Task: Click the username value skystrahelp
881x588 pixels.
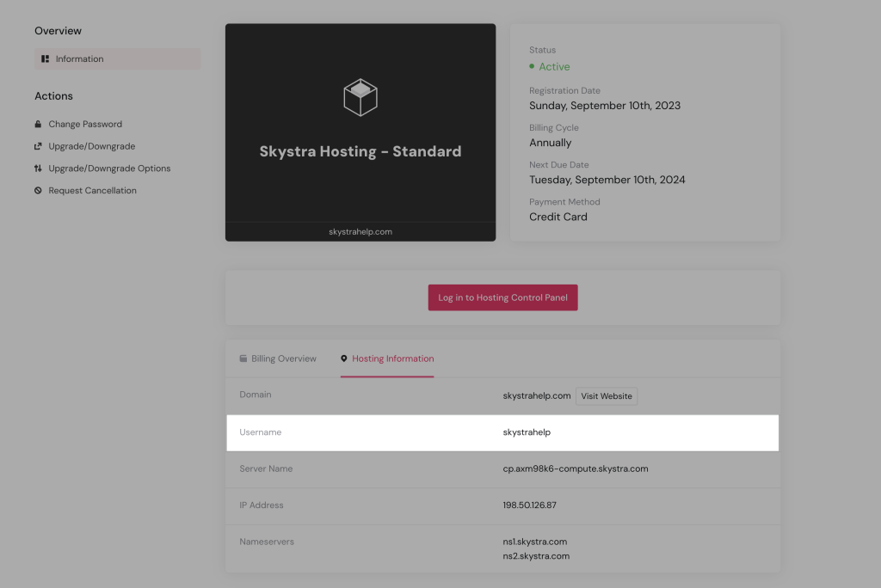Action: pos(527,432)
